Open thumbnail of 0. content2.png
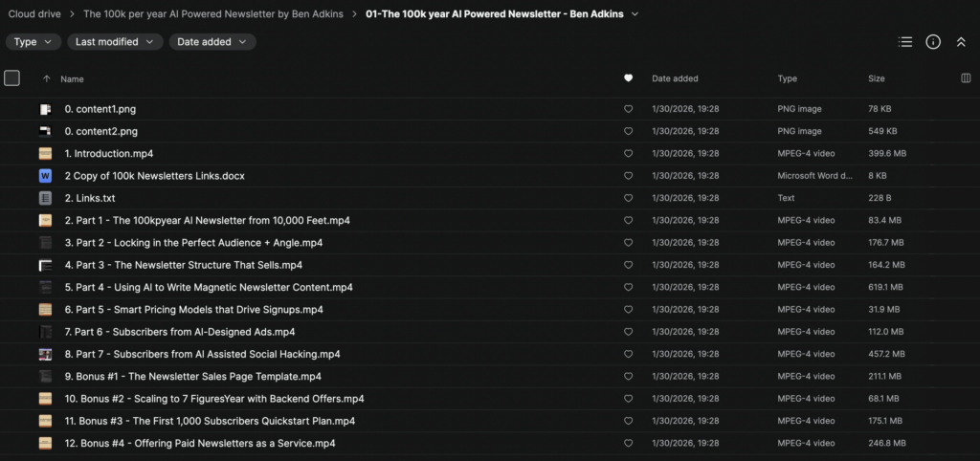 pyautogui.click(x=45, y=131)
